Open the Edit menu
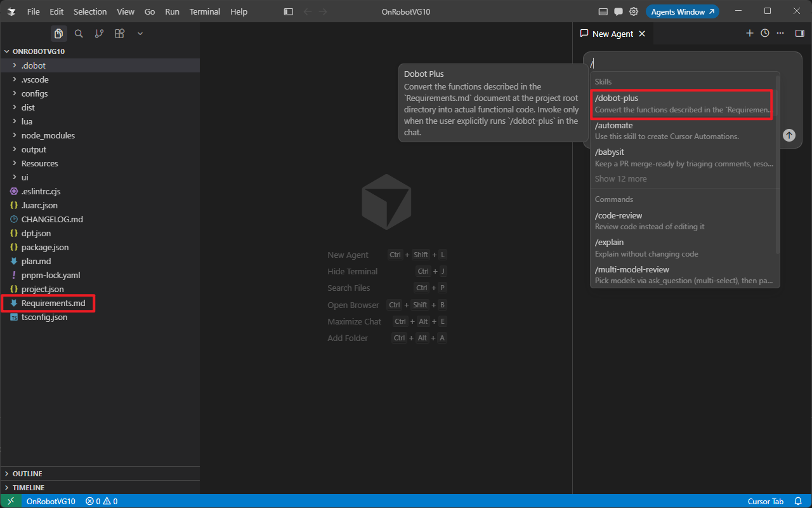 tap(56, 11)
